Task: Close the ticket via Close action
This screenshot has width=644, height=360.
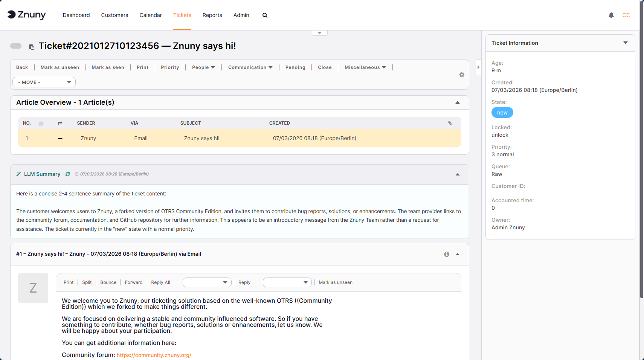Action: (x=325, y=67)
